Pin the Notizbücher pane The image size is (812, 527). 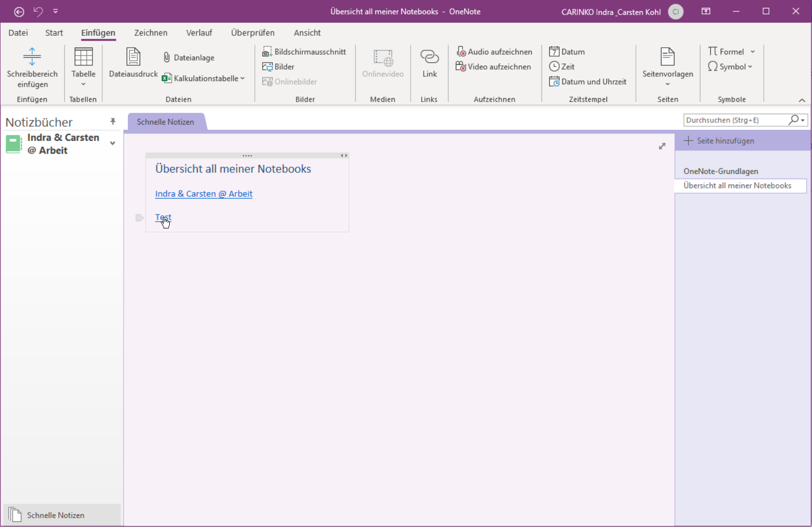pos(113,121)
